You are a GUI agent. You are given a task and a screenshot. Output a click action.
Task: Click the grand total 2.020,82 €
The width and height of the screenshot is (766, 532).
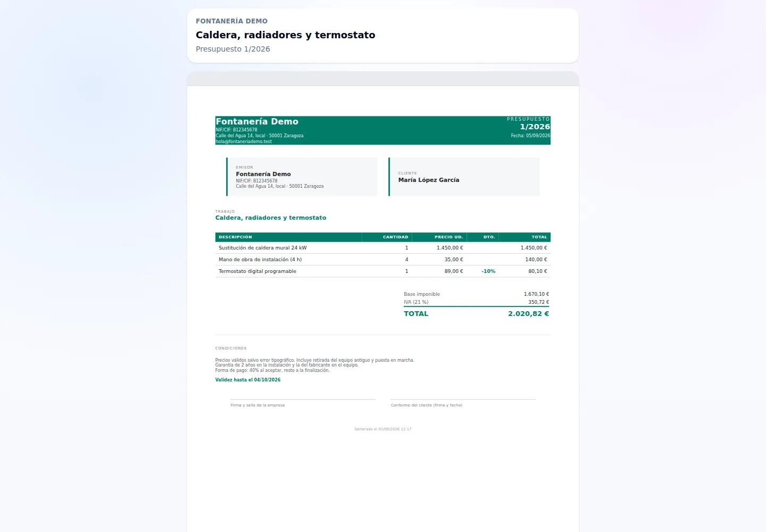pyautogui.click(x=528, y=314)
